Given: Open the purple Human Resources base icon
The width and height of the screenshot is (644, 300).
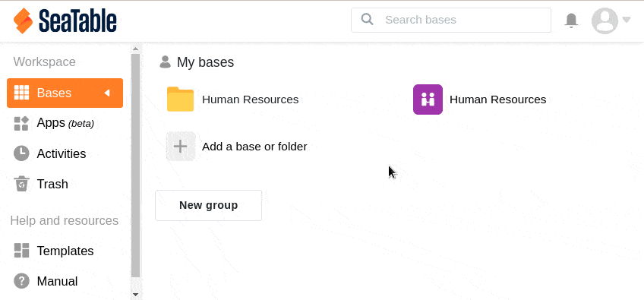Looking at the screenshot, I should tap(428, 99).
